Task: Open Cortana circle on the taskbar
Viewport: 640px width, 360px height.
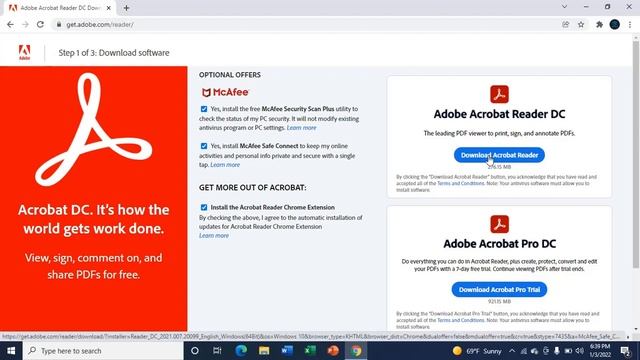Action: (x=195, y=351)
